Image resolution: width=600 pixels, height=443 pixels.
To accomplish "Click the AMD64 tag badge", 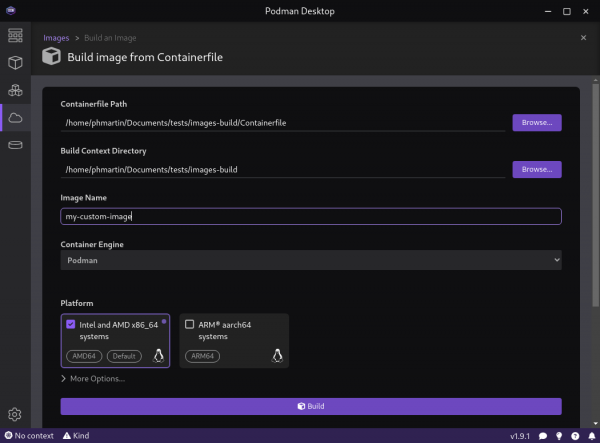I will coord(84,356).
